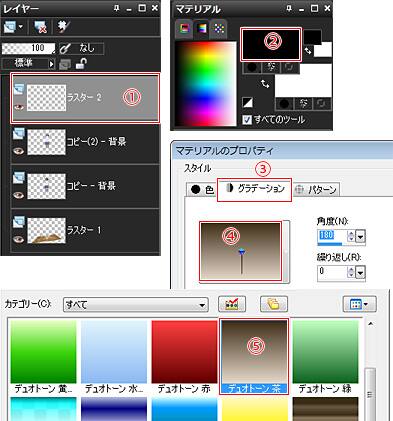
Task: Click raster layer type icon of ラスター 2
Action: [19, 89]
